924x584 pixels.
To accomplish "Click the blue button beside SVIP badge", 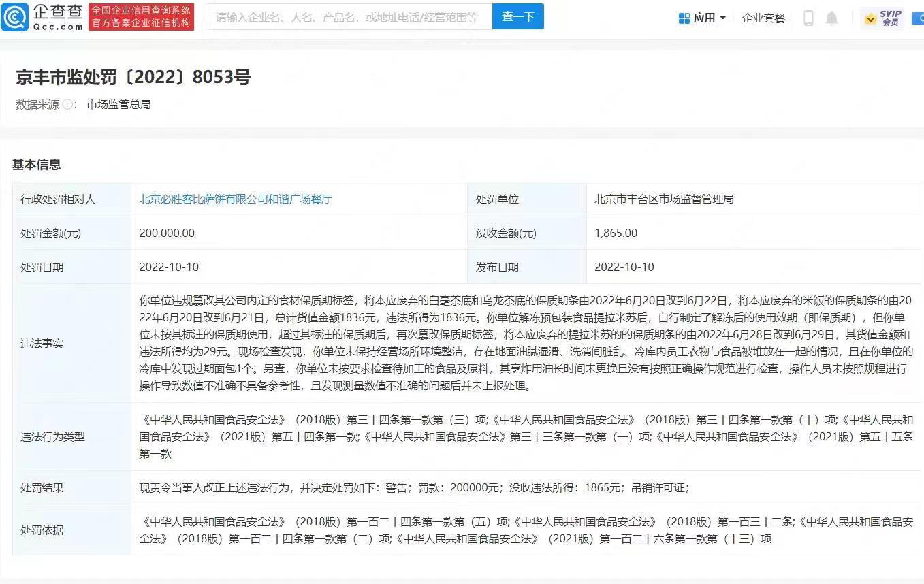I will pos(918,18).
